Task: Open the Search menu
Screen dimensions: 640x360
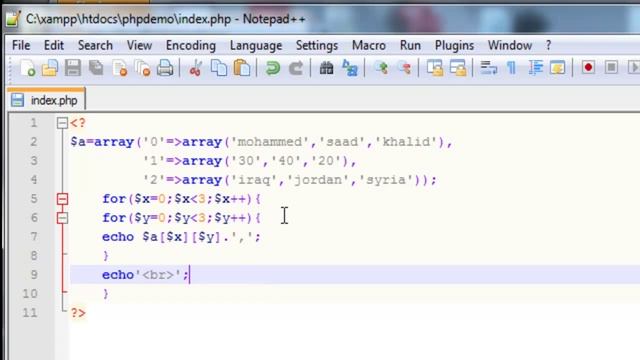Action: [x=95, y=45]
